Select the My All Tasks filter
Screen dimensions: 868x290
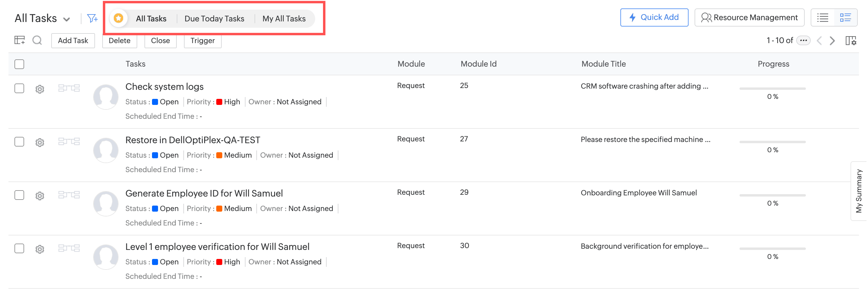pyautogui.click(x=284, y=18)
